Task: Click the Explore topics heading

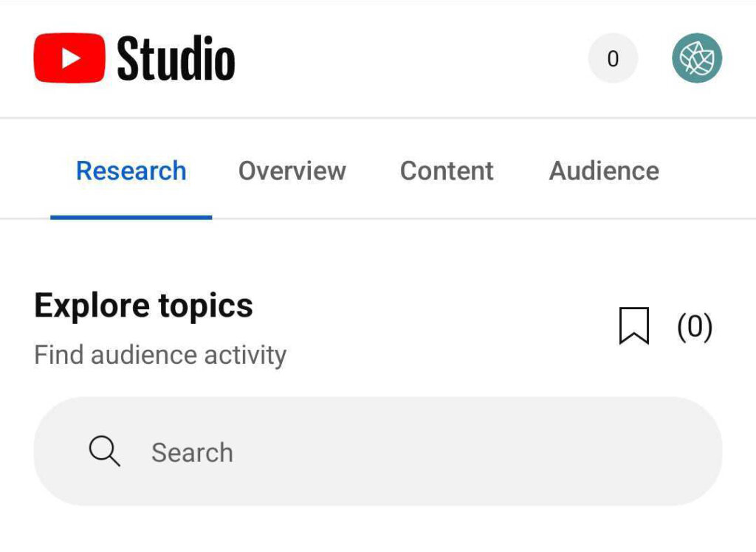Action: click(143, 305)
